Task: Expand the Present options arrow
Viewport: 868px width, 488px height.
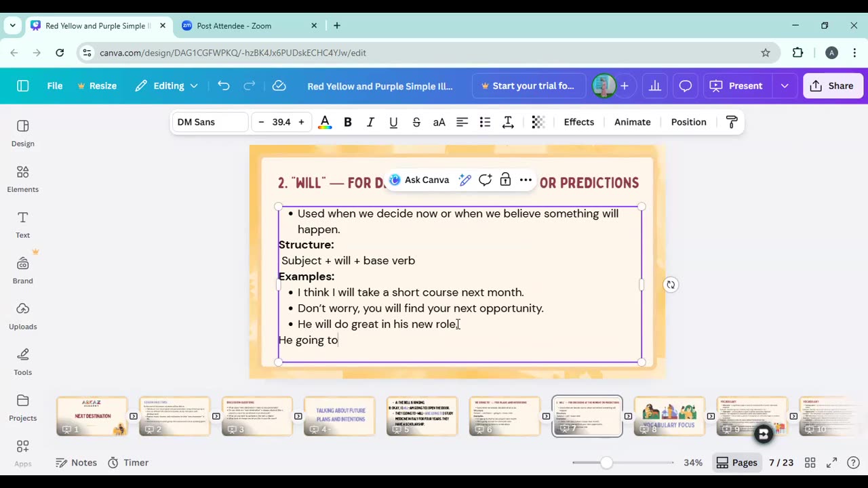Action: coord(785,86)
